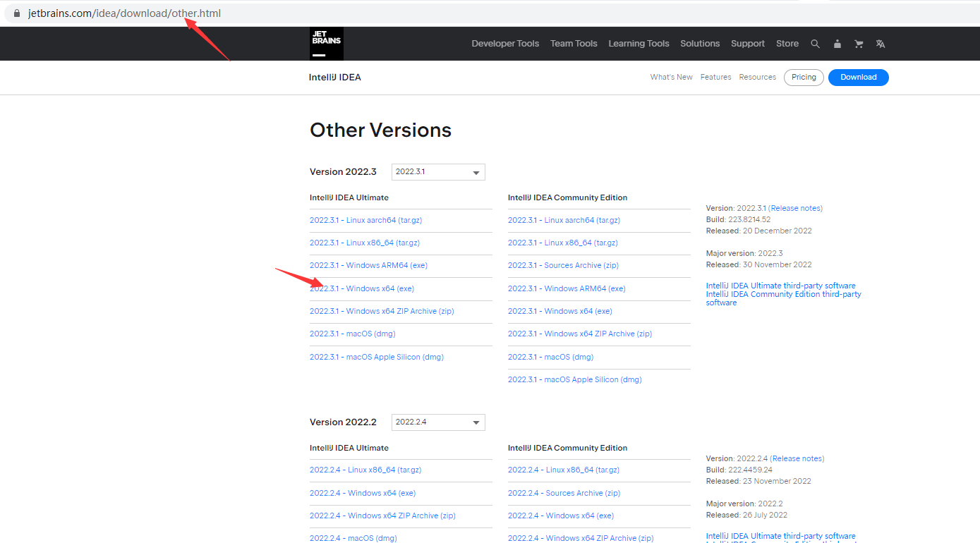Open the JetBrains account user icon
Screen dimensions: 980x543
[x=837, y=44]
